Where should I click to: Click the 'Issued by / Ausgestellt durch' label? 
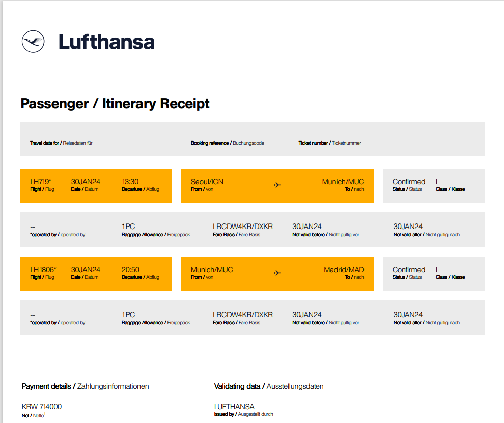pyautogui.click(x=244, y=414)
